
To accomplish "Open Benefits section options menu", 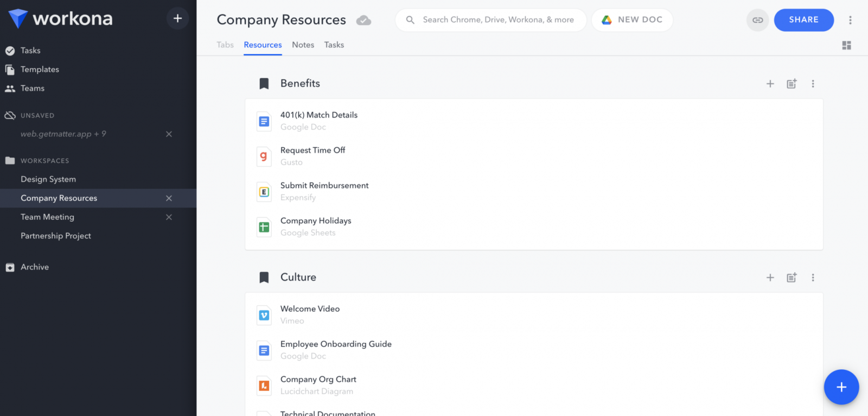I will click(813, 84).
